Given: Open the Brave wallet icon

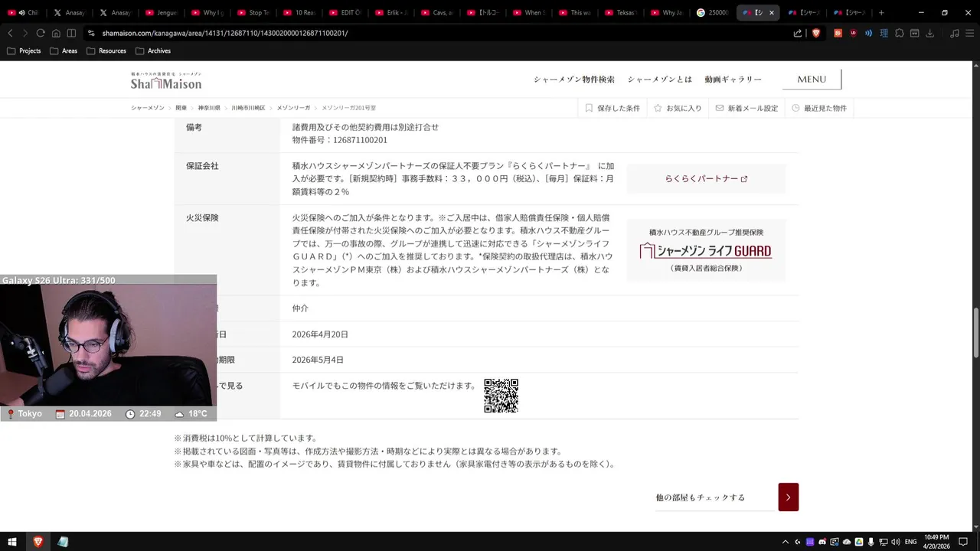Looking at the screenshot, I should (915, 33).
